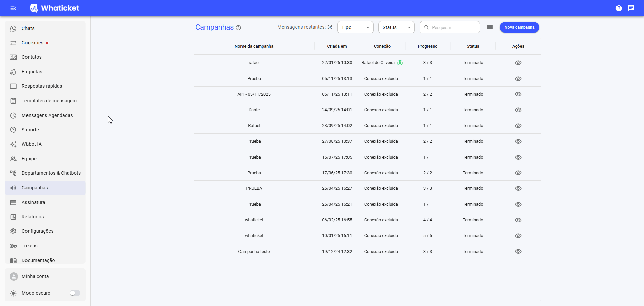Screen dimensions: 644x306
Task: Collapse the sidebar with the menu icon
Action: click(13, 8)
